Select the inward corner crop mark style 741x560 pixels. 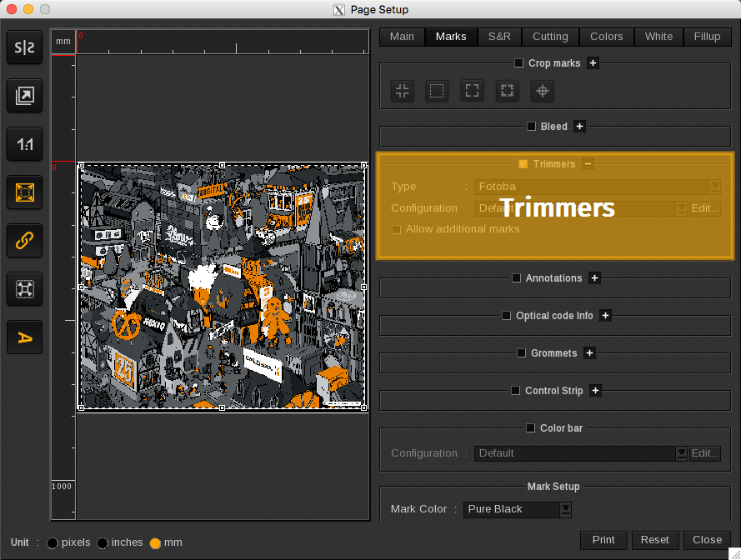403,91
